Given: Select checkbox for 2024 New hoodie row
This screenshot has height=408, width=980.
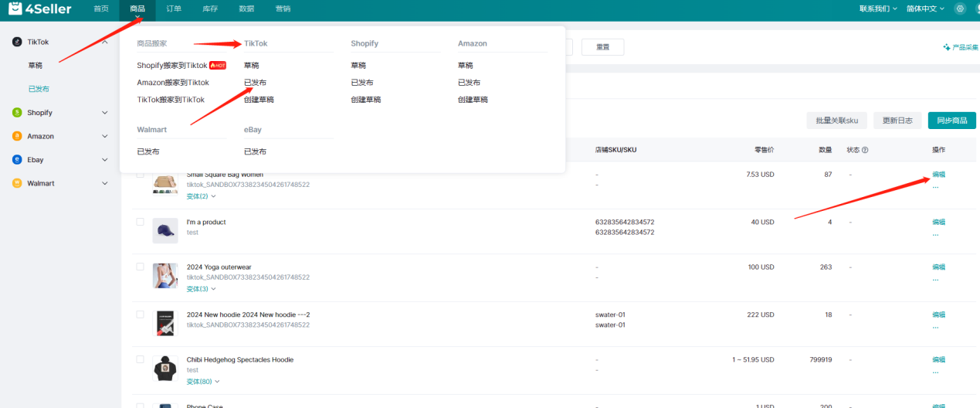Looking at the screenshot, I should coord(141,314).
